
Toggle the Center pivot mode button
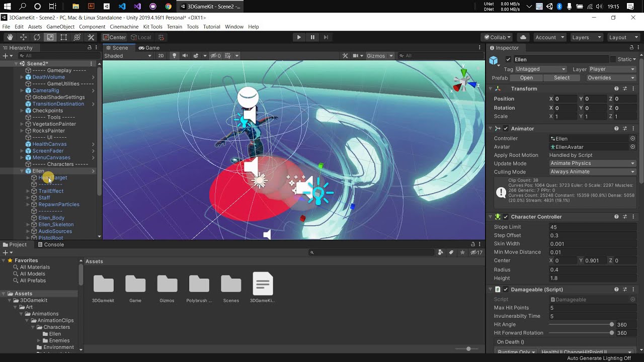(114, 37)
